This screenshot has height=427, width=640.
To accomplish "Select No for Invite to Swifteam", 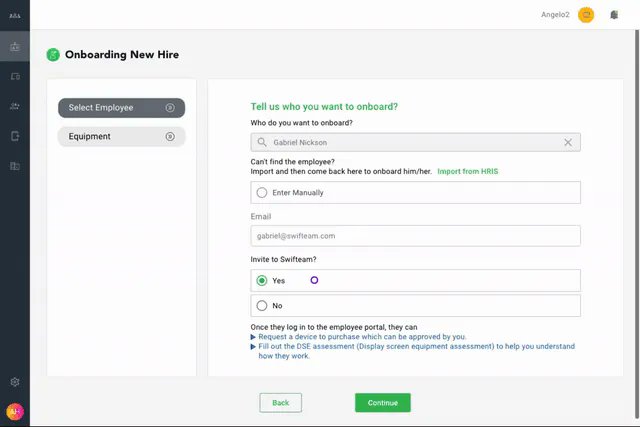I will [x=262, y=305].
